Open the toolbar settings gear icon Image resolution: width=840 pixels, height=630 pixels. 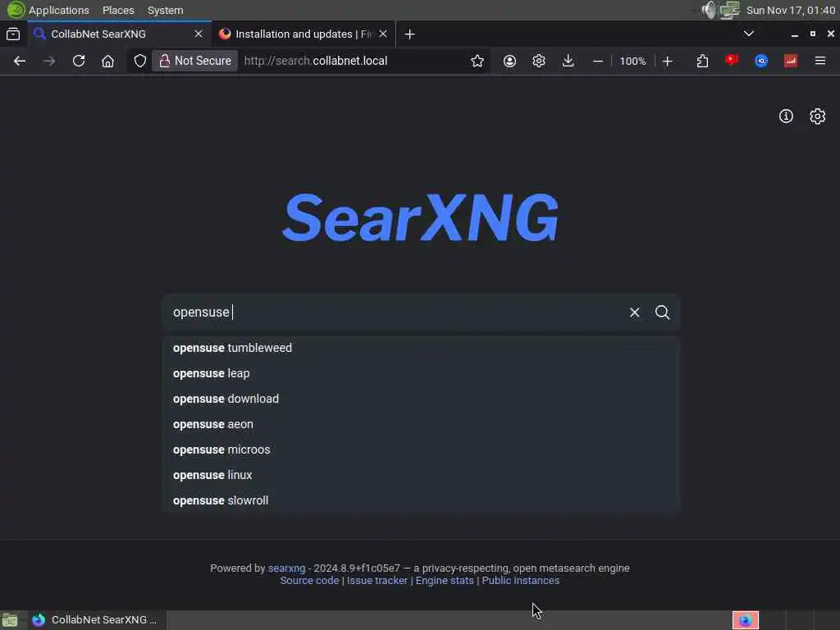coord(539,61)
